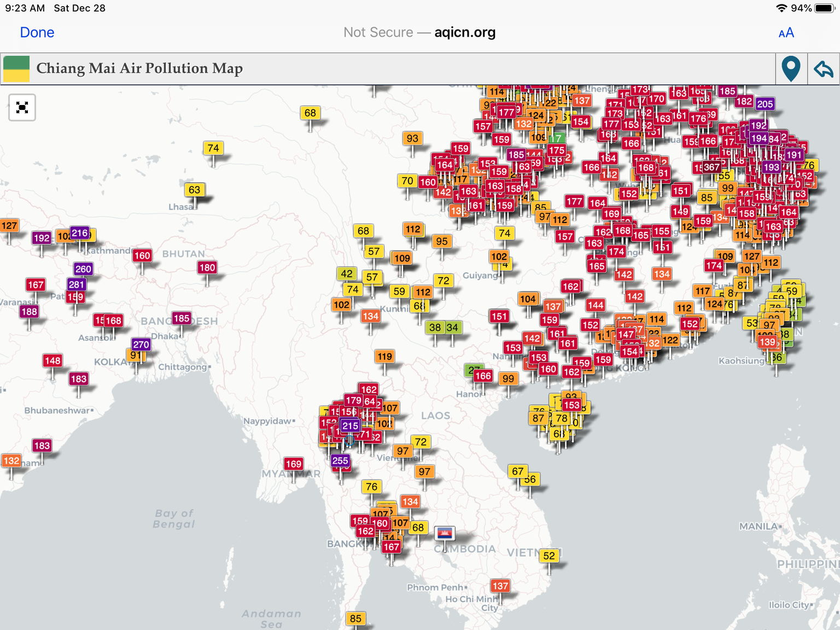840x630 pixels.
Task: Tap the fullscreen map toggle icon
Action: click(x=22, y=108)
